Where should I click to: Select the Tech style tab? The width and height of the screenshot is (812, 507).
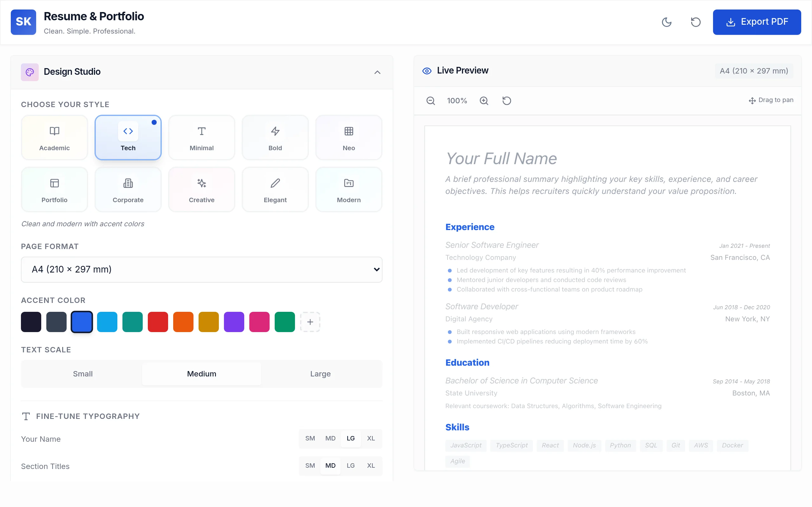coord(128,138)
